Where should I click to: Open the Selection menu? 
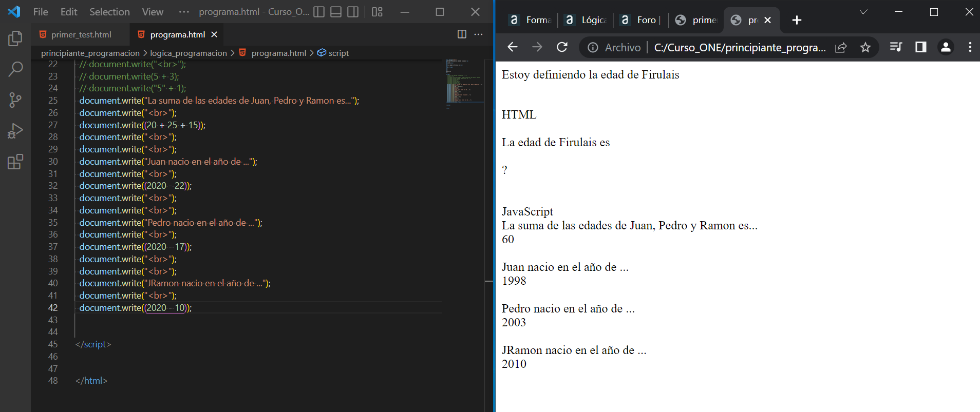click(x=109, y=12)
